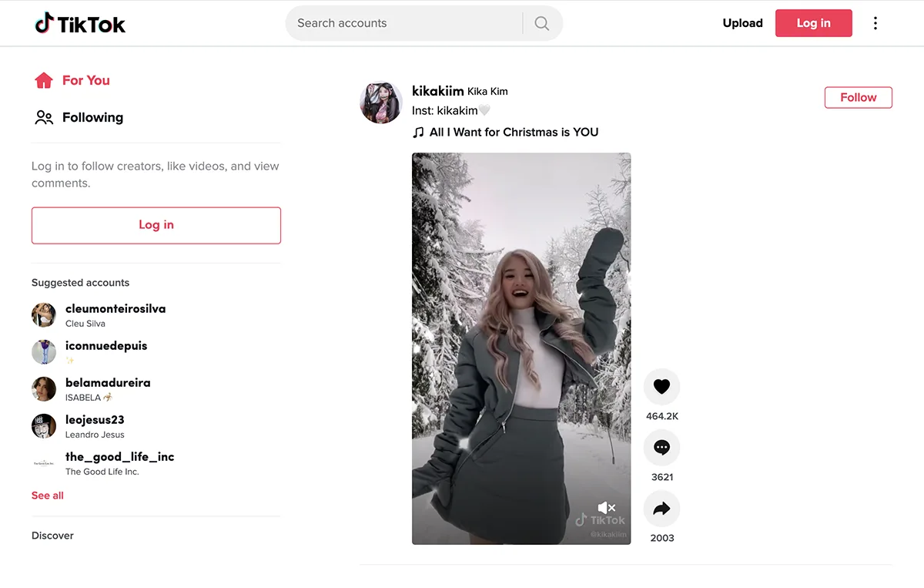
Task: Follow kikakiim using the Follow button
Action: click(x=858, y=97)
